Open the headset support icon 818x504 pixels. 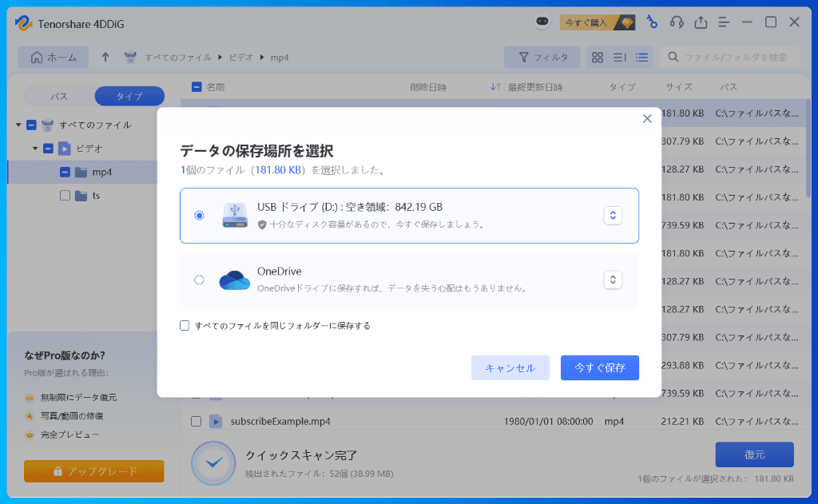677,22
